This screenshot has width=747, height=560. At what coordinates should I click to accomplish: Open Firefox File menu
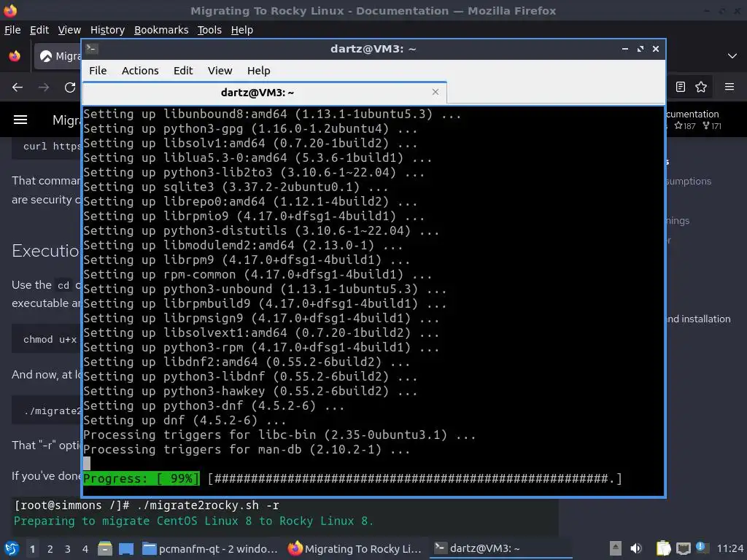[x=12, y=30]
